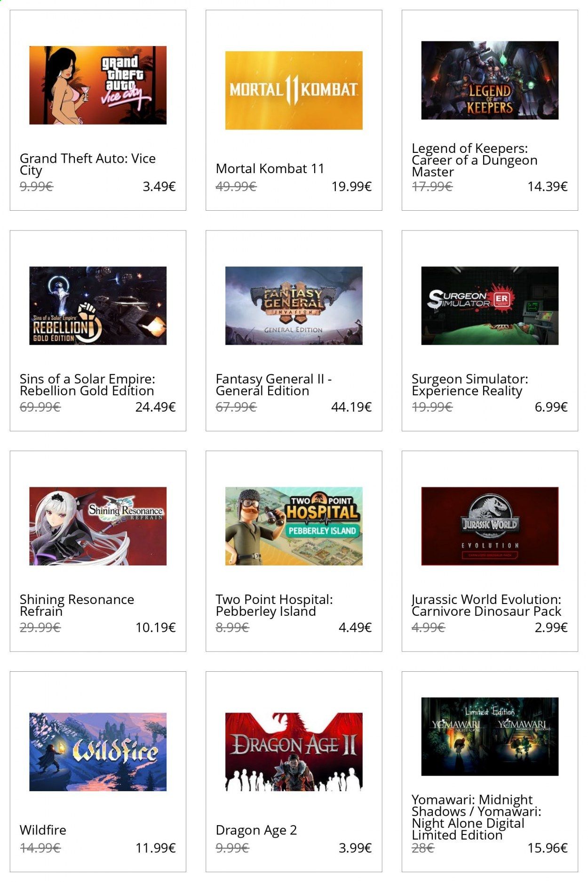Open the Grand Theft Auto: Vice City title link

(87, 164)
